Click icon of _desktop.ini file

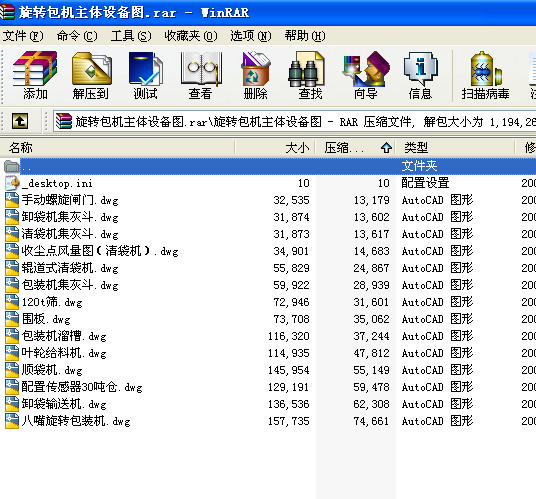click(x=12, y=183)
